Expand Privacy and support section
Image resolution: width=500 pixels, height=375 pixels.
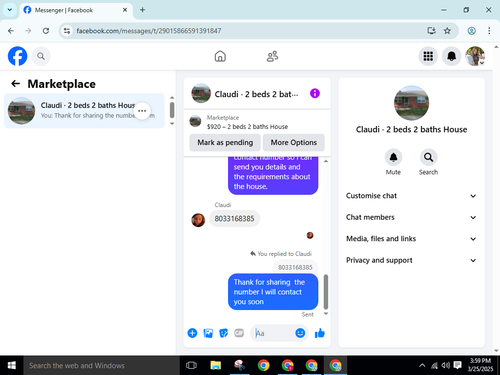click(x=411, y=260)
